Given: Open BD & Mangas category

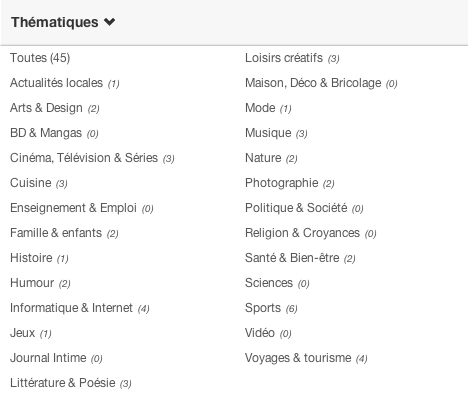Looking at the screenshot, I should pos(46,133).
